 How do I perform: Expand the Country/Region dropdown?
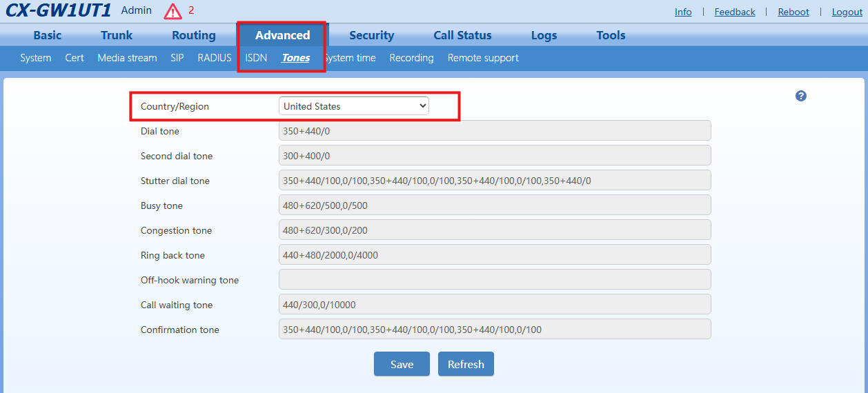pyautogui.click(x=354, y=106)
